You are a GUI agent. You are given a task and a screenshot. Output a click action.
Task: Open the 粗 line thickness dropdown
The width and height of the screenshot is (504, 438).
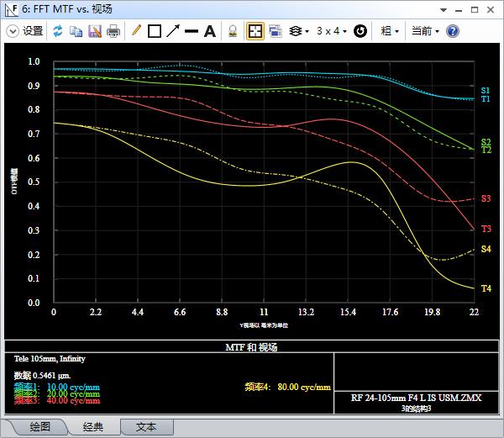[x=390, y=31]
